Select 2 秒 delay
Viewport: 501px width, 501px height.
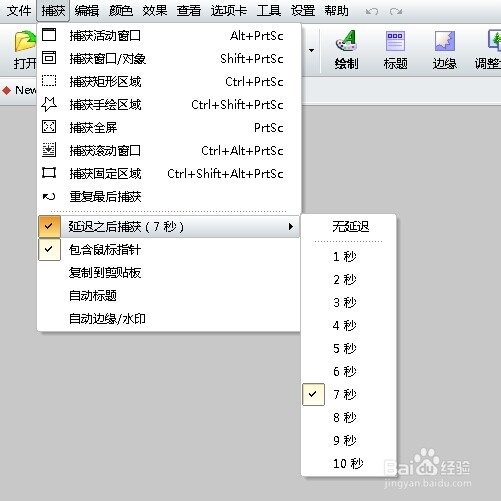click(x=349, y=279)
